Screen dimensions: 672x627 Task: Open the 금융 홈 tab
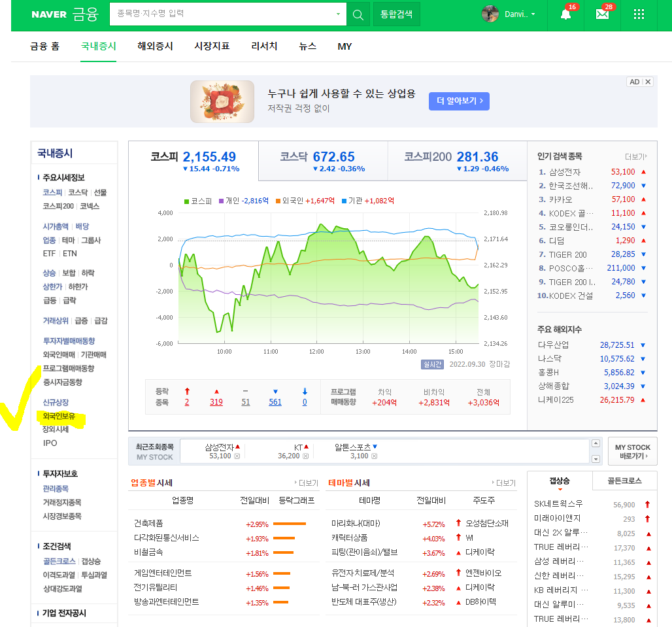[x=44, y=46]
